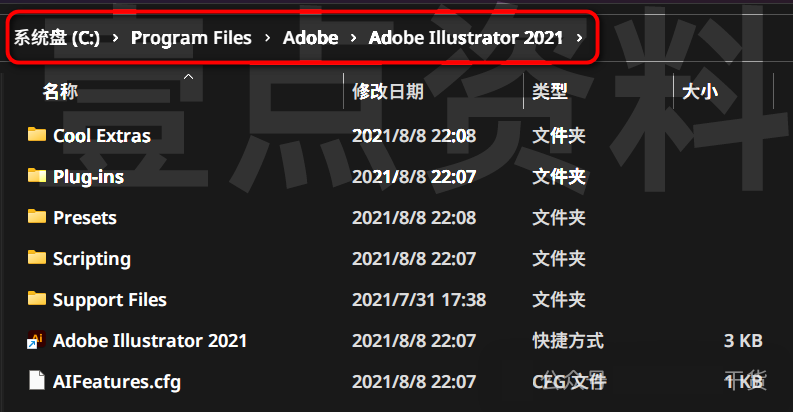Select the Support Files folder name
793x412 pixels.
point(110,300)
